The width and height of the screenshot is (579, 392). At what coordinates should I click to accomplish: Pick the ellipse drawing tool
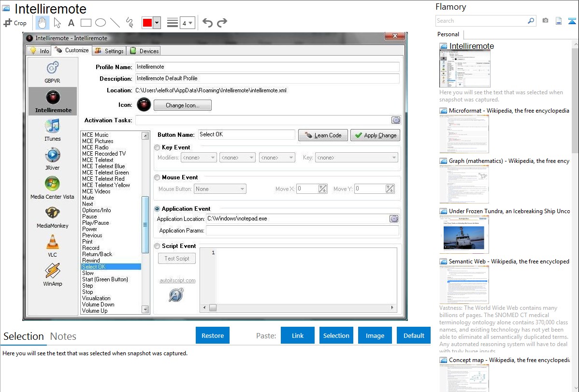point(101,23)
